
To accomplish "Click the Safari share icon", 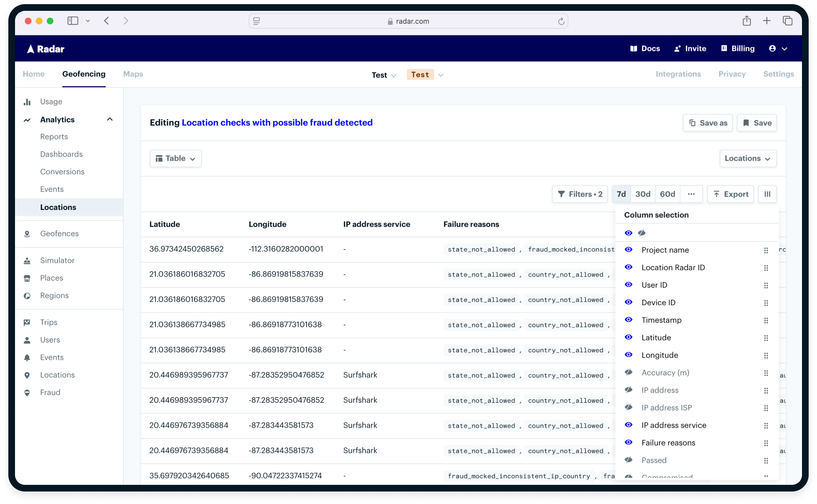I will coord(747,21).
